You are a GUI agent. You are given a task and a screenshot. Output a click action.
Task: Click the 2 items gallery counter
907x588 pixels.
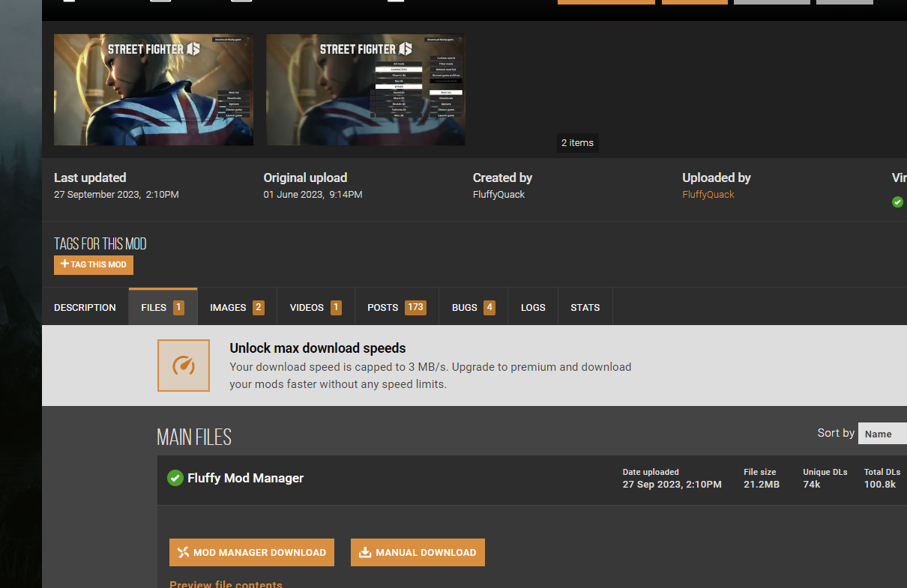tap(577, 143)
